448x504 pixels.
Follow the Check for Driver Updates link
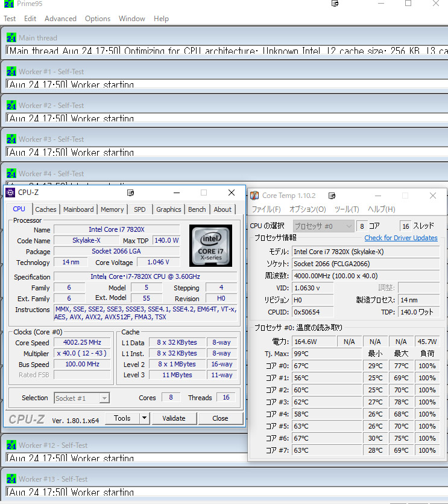tap(401, 238)
